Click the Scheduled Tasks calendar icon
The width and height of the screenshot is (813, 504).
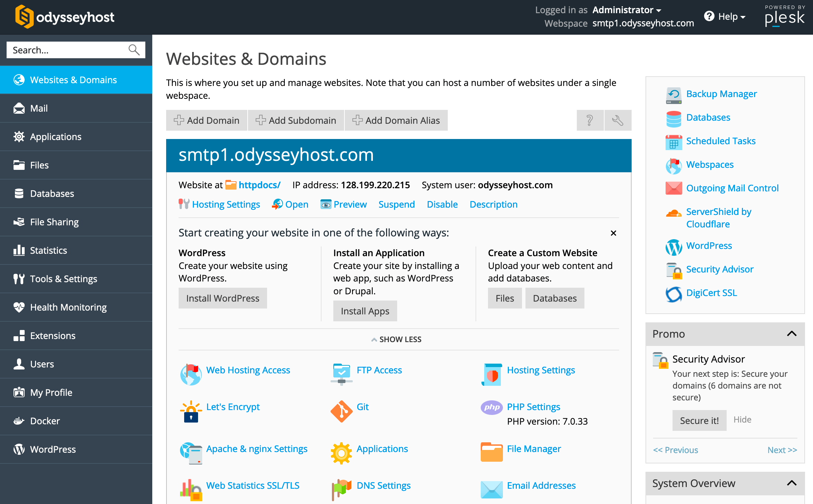point(674,142)
